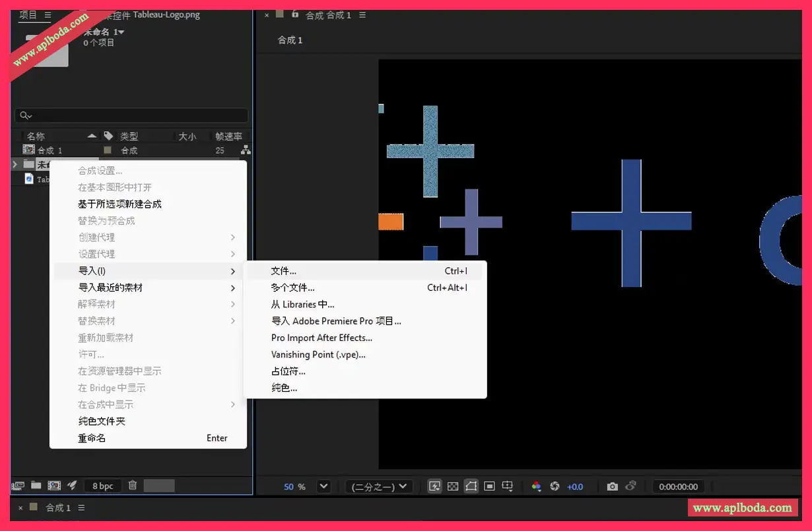Choose 占位符... from the import submenu
812x531 pixels.
pyautogui.click(x=365, y=371)
